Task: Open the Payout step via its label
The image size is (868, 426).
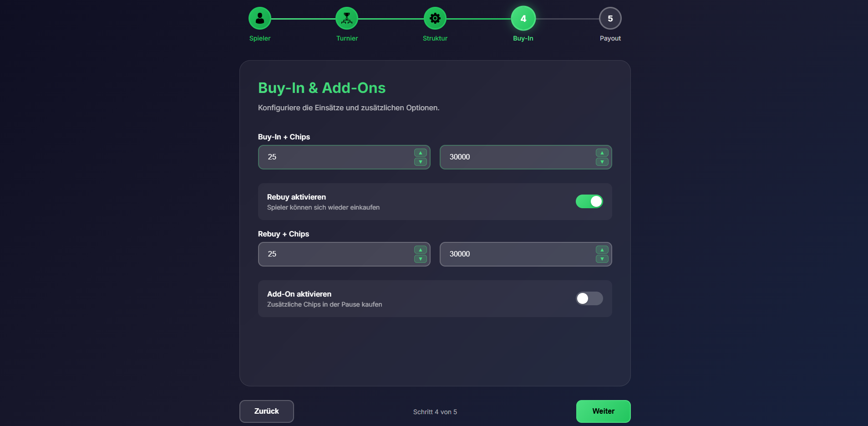Action: pos(610,38)
